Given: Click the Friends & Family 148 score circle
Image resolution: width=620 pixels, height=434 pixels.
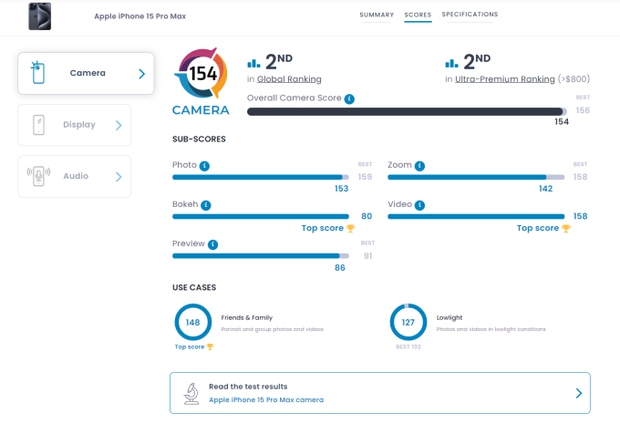Looking at the screenshot, I should click(x=193, y=322).
